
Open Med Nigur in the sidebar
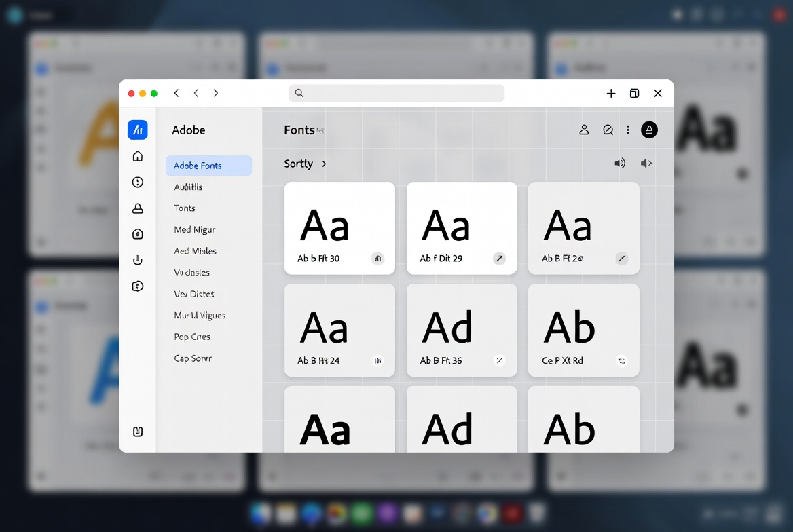tap(195, 229)
